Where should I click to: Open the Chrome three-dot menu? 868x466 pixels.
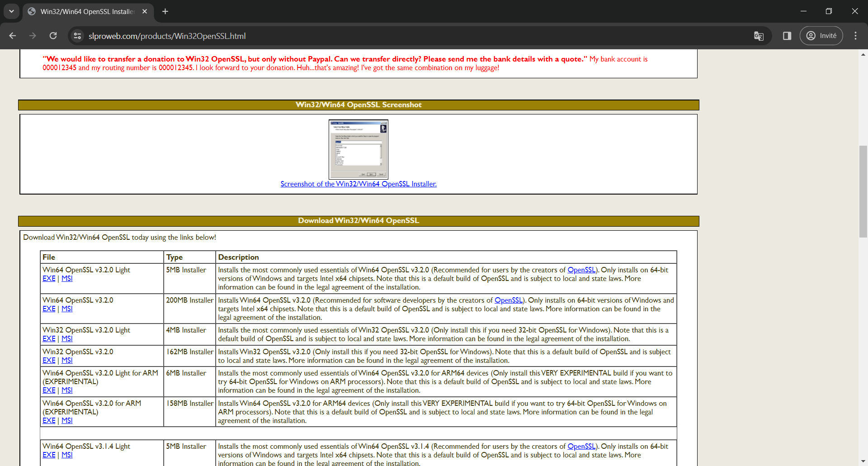[x=856, y=35]
